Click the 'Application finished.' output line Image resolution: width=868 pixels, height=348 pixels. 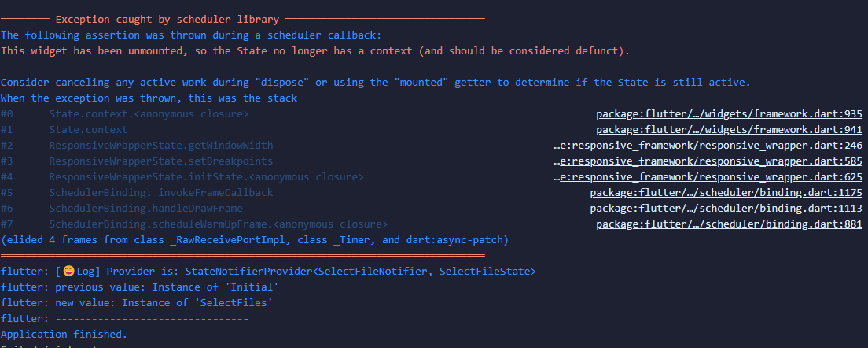64,335
